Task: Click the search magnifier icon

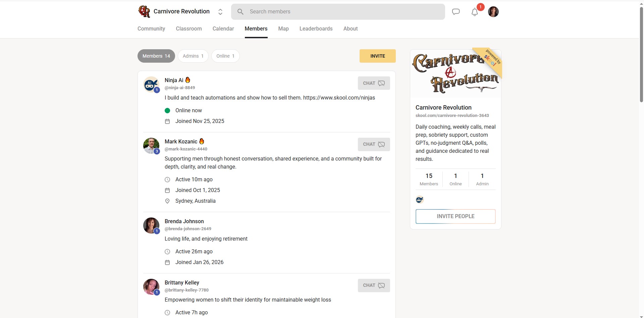Action: pyautogui.click(x=240, y=12)
